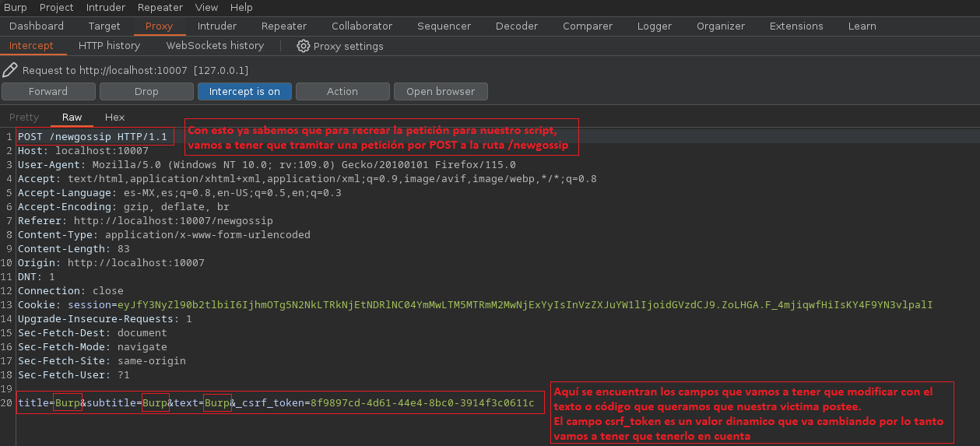Open the Project menu
This screenshot has width=980, height=446.
click(x=56, y=7)
